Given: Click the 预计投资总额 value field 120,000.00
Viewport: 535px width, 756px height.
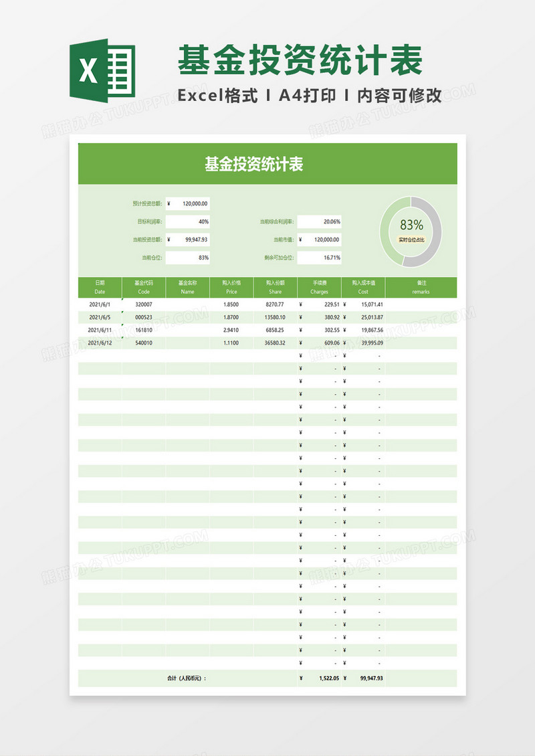Looking at the screenshot, I should [188, 203].
